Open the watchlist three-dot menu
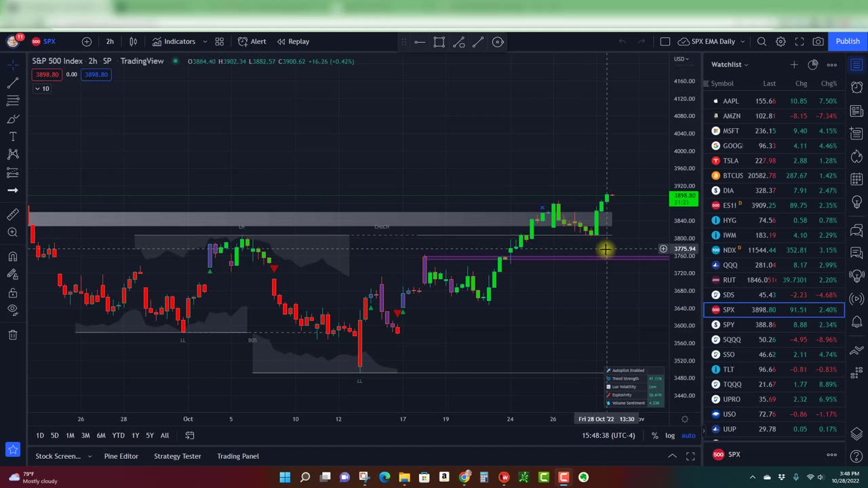868x488 pixels. [x=832, y=64]
